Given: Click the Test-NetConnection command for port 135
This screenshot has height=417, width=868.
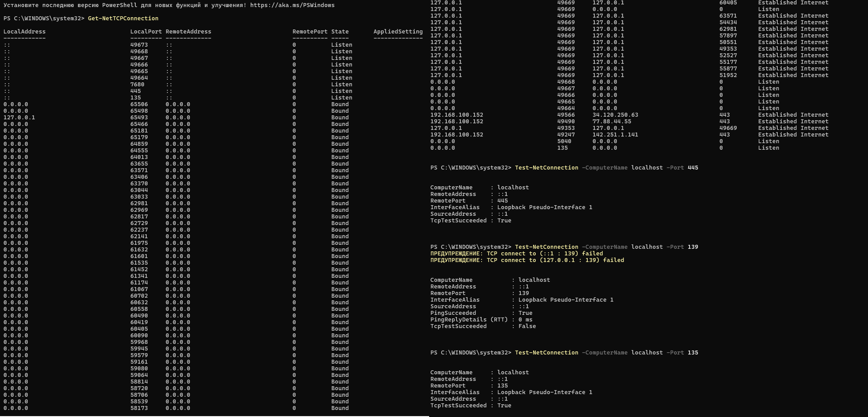Looking at the screenshot, I should (x=607, y=353).
